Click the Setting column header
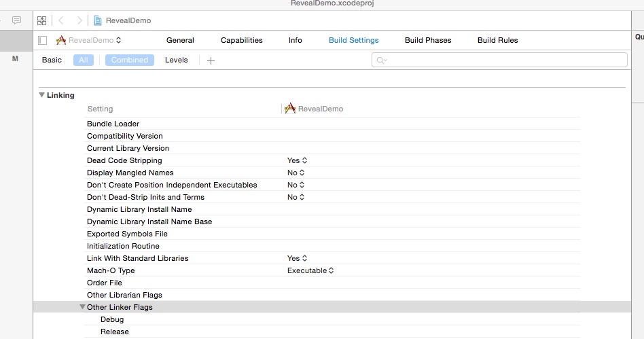The image size is (644, 339). [100, 109]
